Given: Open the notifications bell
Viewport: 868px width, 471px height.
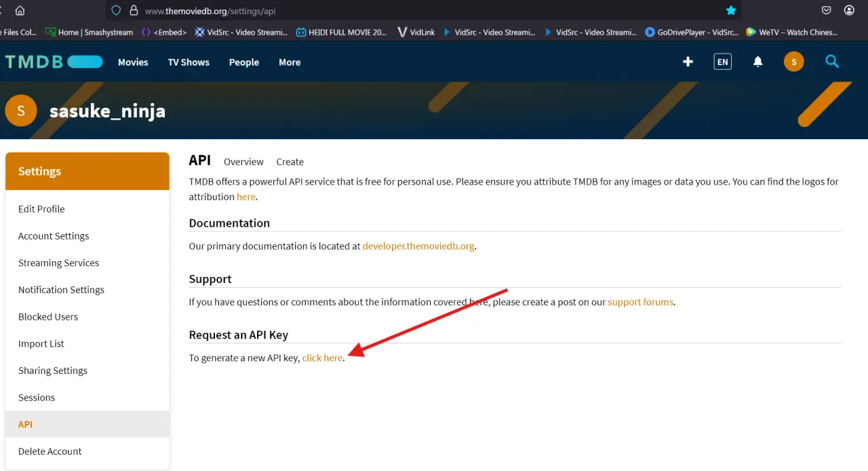Looking at the screenshot, I should pos(758,62).
